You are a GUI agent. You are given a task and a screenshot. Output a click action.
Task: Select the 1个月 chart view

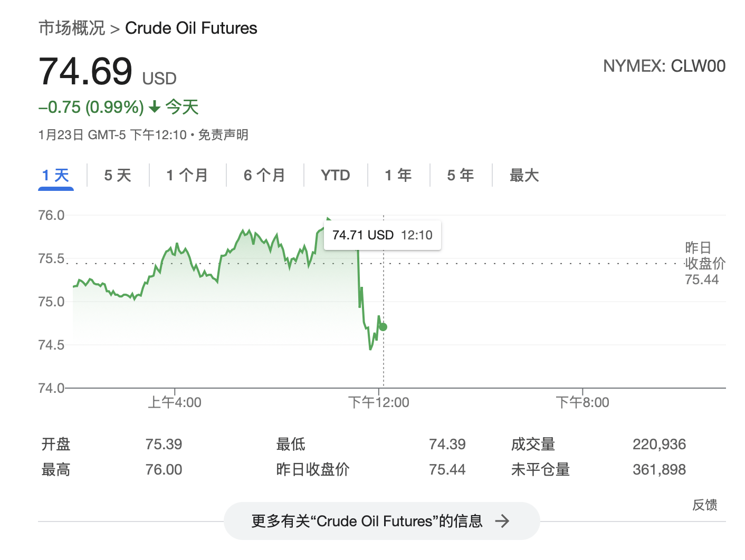coord(187,175)
